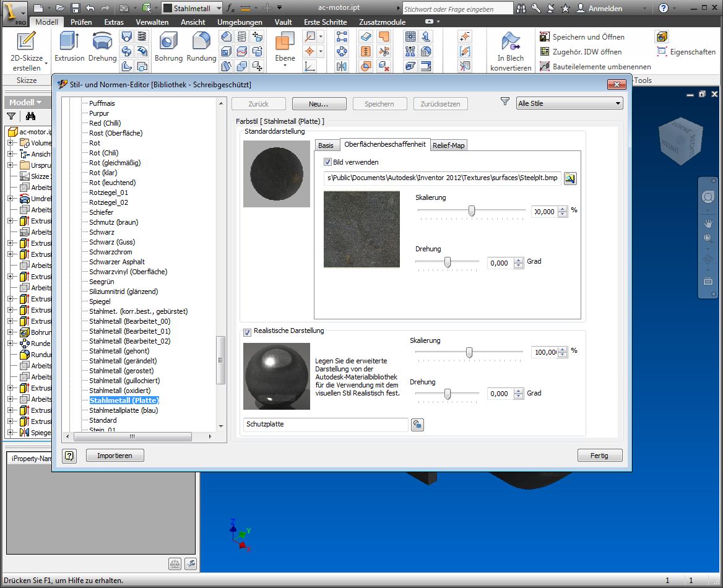
Task: Browse for texture image file
Action: click(570, 179)
